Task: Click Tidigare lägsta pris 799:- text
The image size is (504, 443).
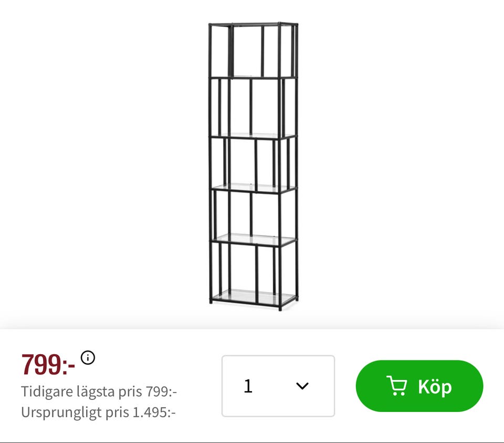Action: (x=99, y=392)
